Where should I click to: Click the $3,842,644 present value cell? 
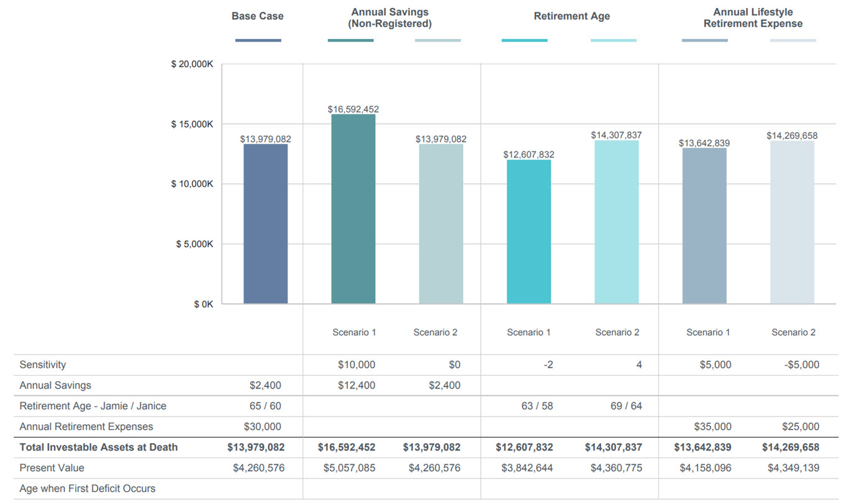tap(527, 468)
